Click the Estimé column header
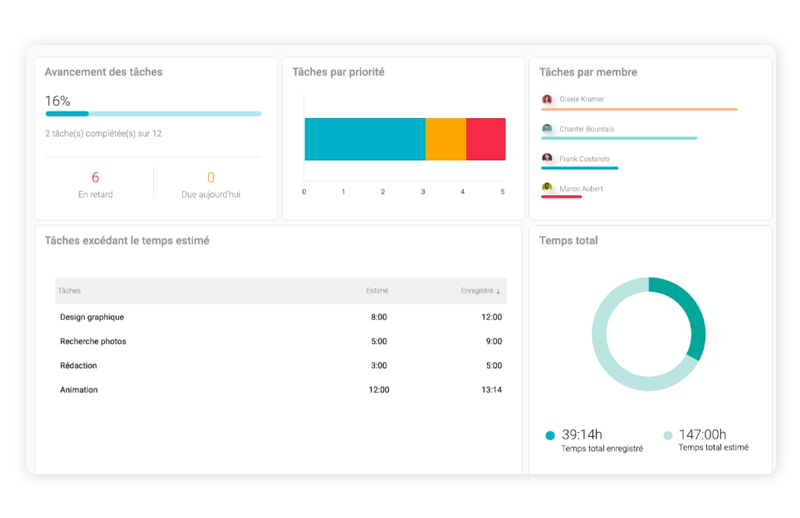The width and height of the screenshot is (800, 518). pos(377,290)
